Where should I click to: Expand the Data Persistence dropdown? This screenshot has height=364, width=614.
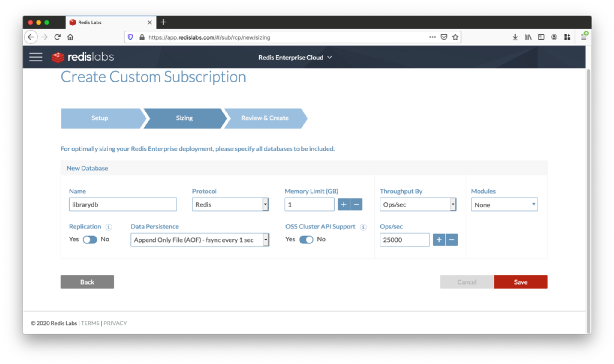click(200, 240)
